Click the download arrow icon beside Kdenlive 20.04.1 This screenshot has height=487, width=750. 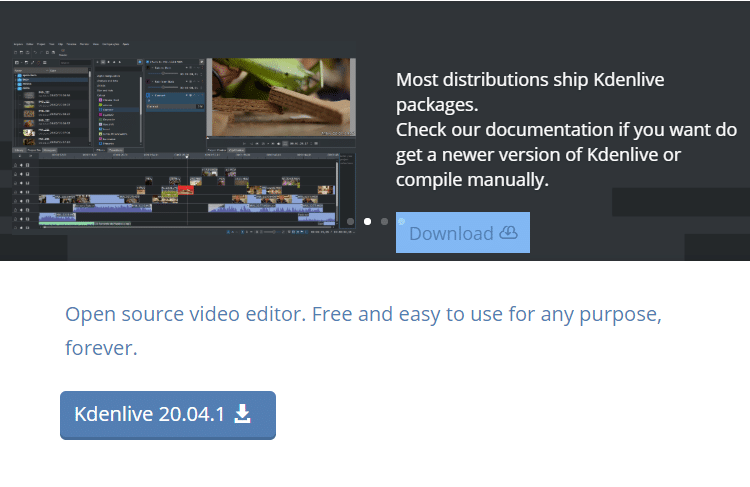point(243,414)
